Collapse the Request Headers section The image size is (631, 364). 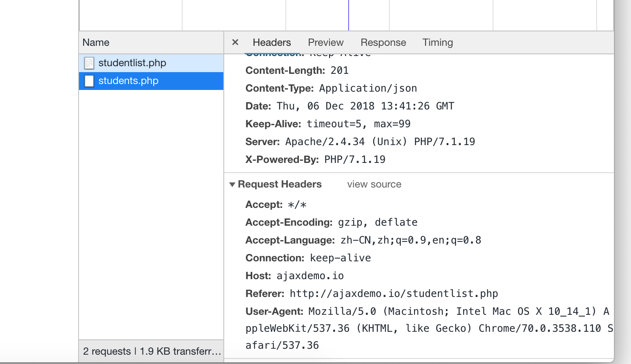232,184
